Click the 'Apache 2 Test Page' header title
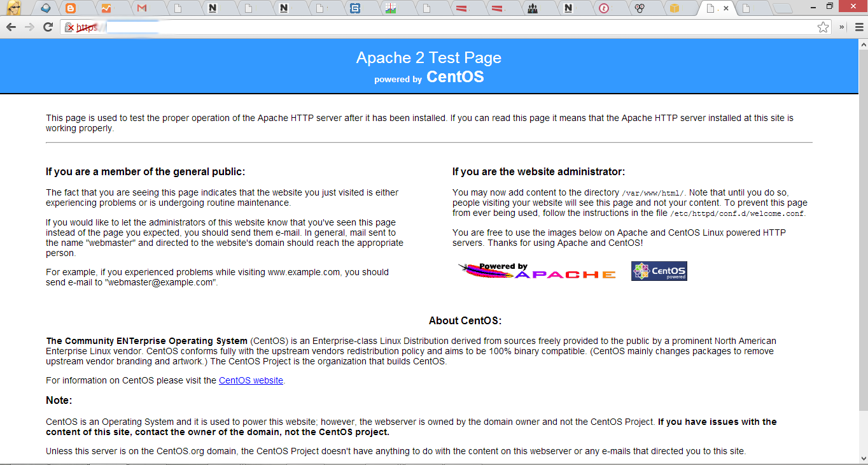The height and width of the screenshot is (465, 868). tap(429, 57)
